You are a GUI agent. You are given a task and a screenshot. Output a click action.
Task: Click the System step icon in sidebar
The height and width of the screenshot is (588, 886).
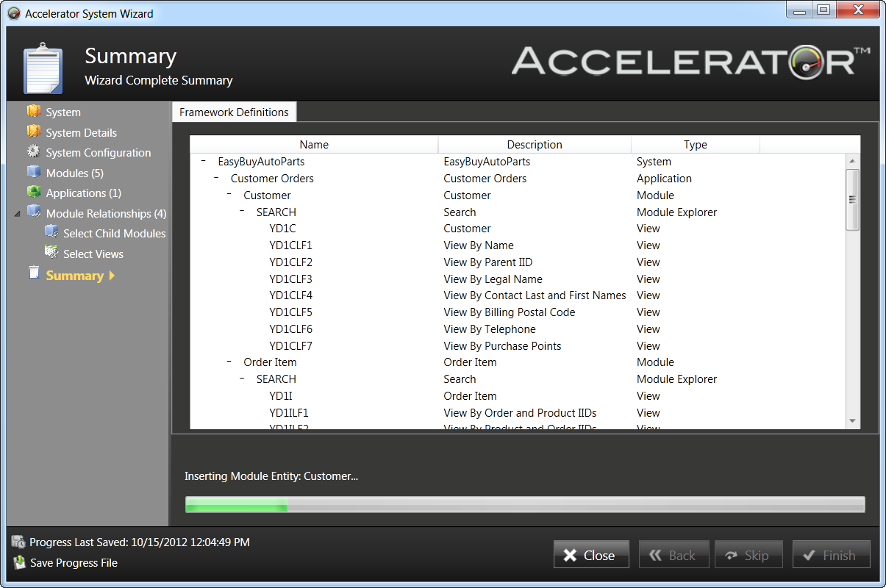[34, 112]
